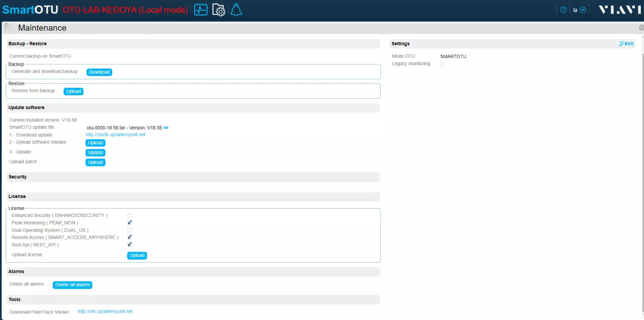The width and height of the screenshot is (644, 320).
Task: Click the 'Upload patch' label
Action: click(23, 162)
